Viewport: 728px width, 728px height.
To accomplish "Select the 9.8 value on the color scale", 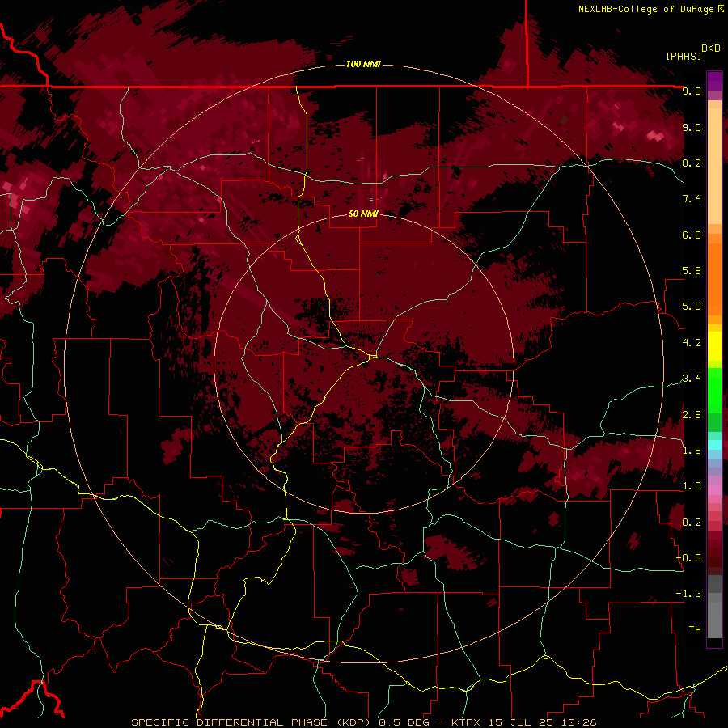I will pos(692,91).
